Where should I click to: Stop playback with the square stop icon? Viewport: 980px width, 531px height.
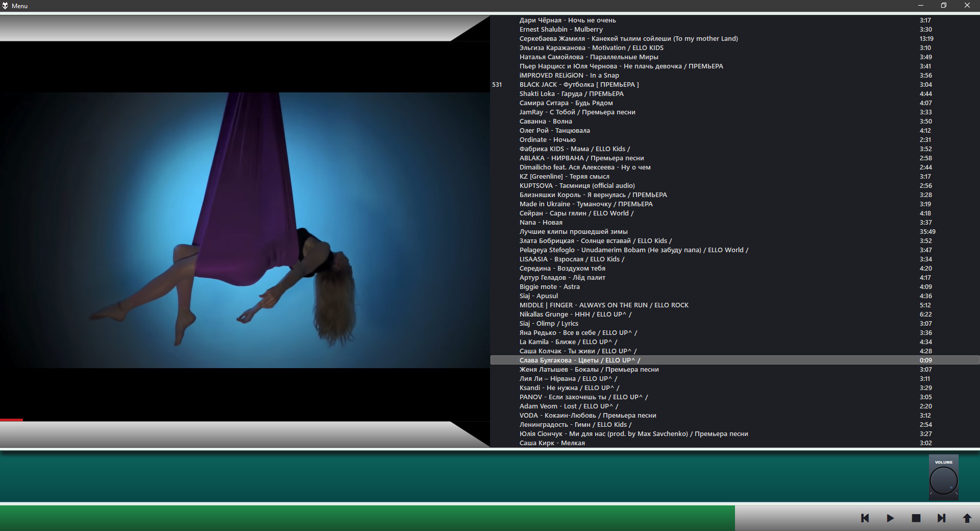click(916, 518)
